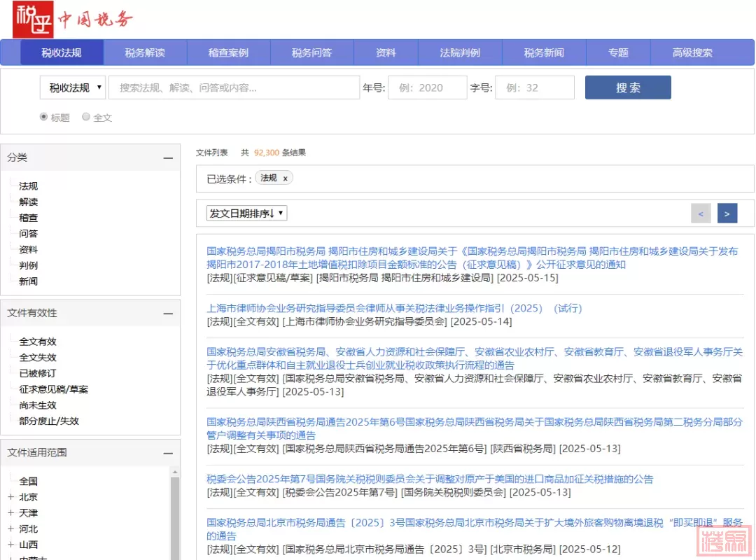756x560 pixels.
Task: Select the 标题 search radio button
Action: 44,117
